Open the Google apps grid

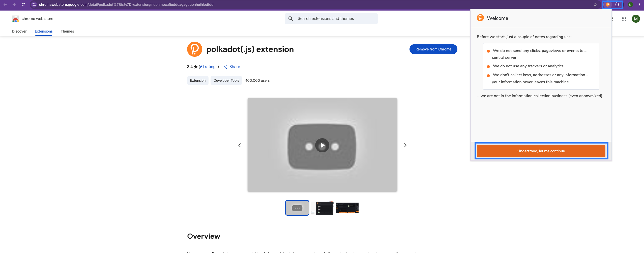coord(624,19)
